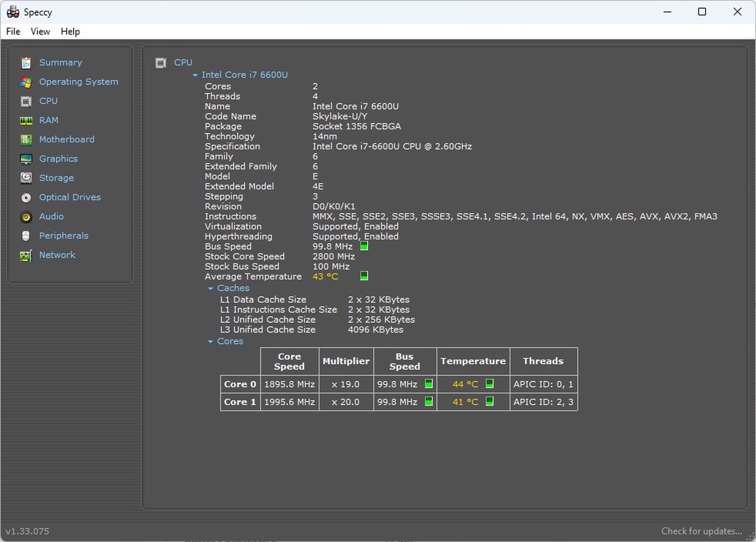Click Core 1 bus speed green indicator
Image resolution: width=756 pixels, height=542 pixels.
click(429, 401)
